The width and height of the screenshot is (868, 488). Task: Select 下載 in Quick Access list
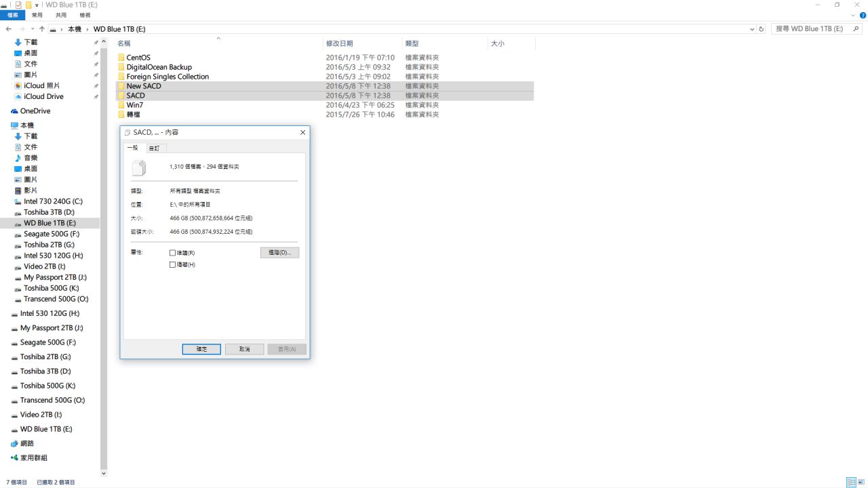click(31, 42)
